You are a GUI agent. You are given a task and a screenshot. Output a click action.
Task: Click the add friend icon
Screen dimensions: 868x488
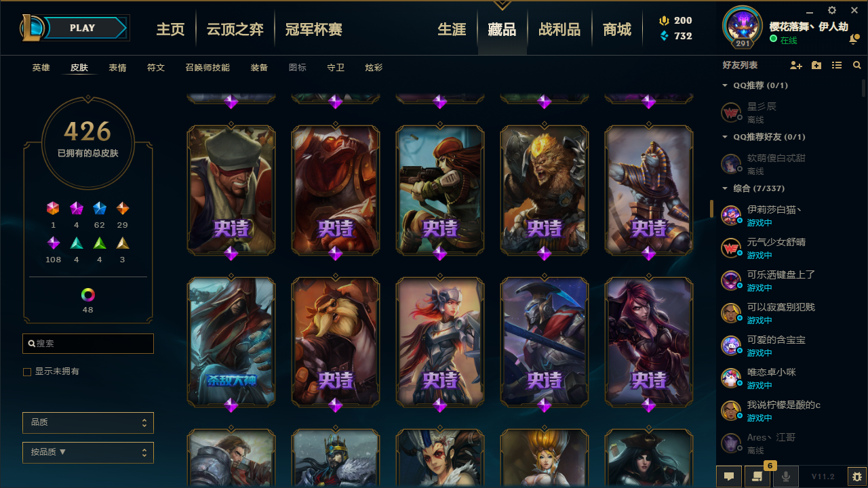796,65
